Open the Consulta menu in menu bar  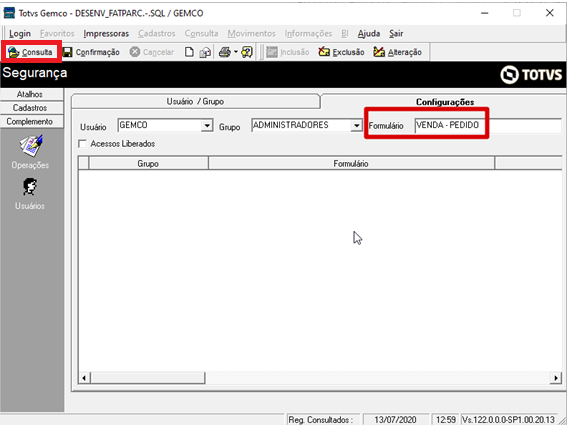click(x=201, y=34)
